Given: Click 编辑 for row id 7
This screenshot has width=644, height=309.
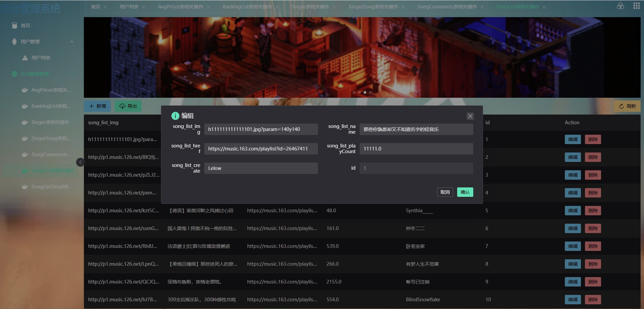Looking at the screenshot, I should click(x=573, y=246).
